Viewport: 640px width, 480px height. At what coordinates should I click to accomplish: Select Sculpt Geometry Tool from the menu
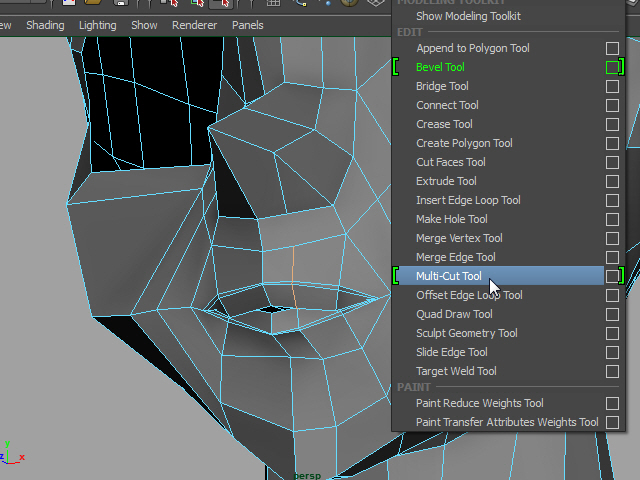click(x=466, y=333)
